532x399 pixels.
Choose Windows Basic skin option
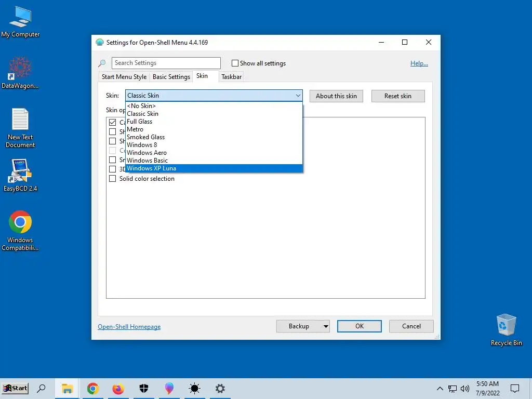click(x=214, y=161)
